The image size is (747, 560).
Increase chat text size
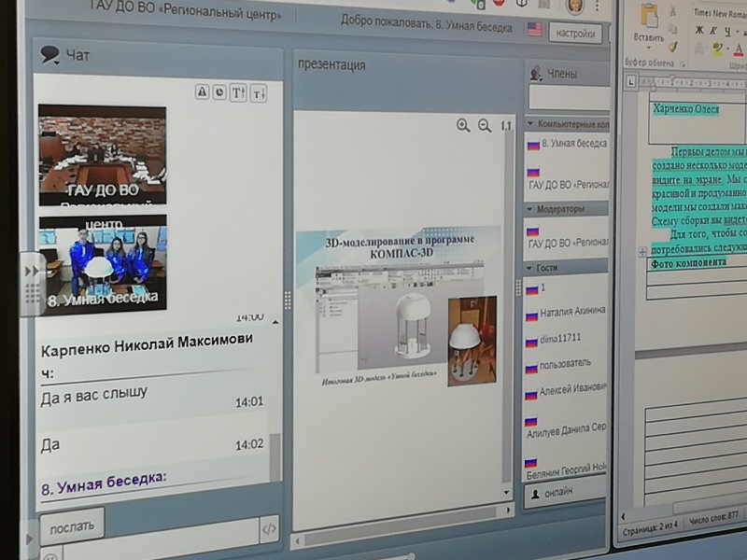pos(238,92)
